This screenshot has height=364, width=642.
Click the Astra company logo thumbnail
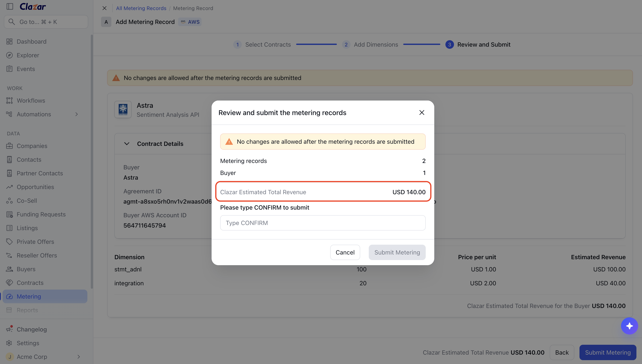123,109
